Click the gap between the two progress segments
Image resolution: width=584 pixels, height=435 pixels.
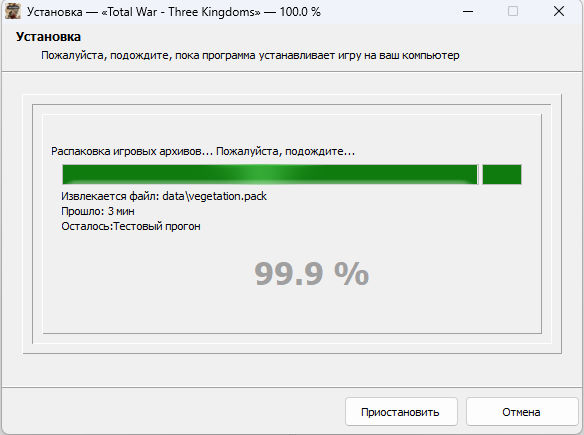coord(480,174)
